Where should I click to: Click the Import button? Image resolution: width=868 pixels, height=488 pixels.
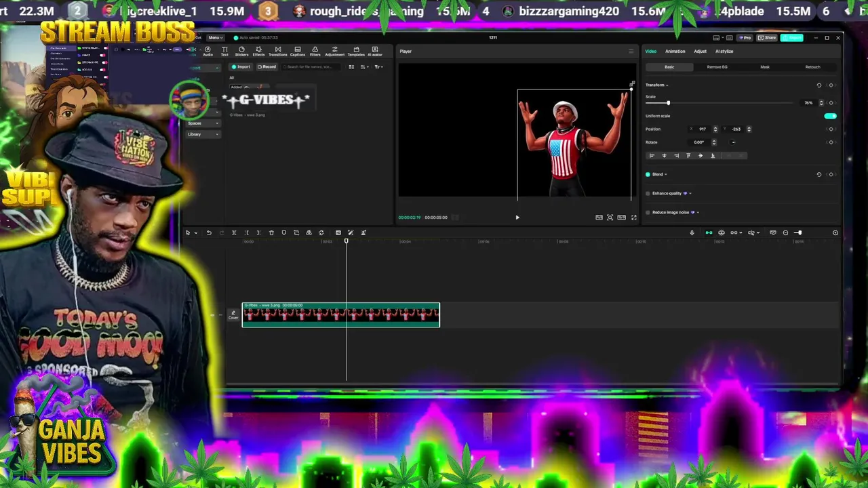click(x=241, y=66)
